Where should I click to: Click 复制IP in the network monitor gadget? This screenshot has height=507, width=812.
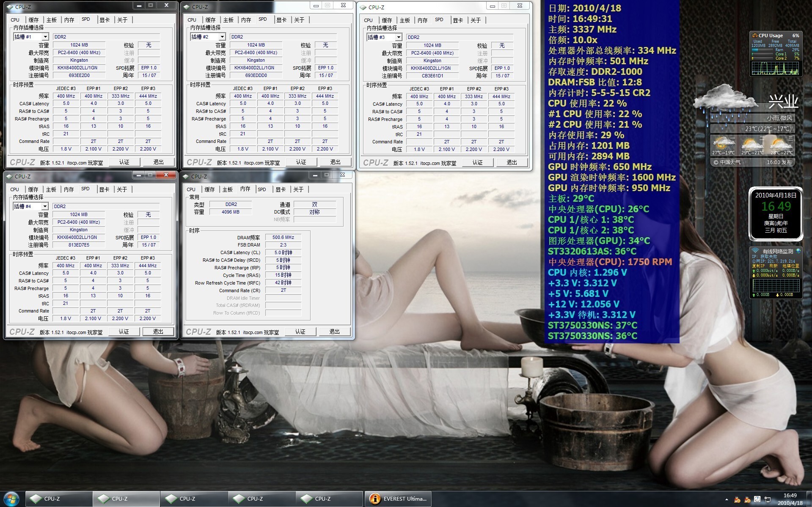click(758, 266)
